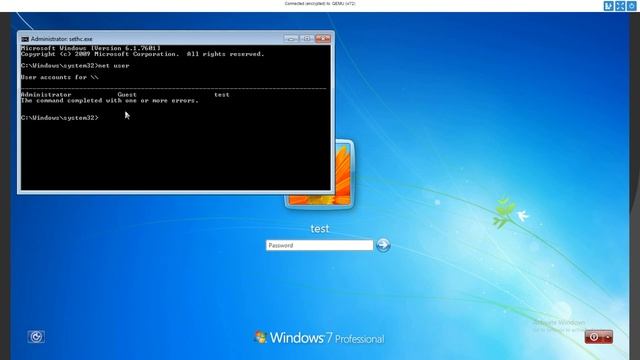
Task: Click the 'test' account in net user output
Action: pos(222,94)
